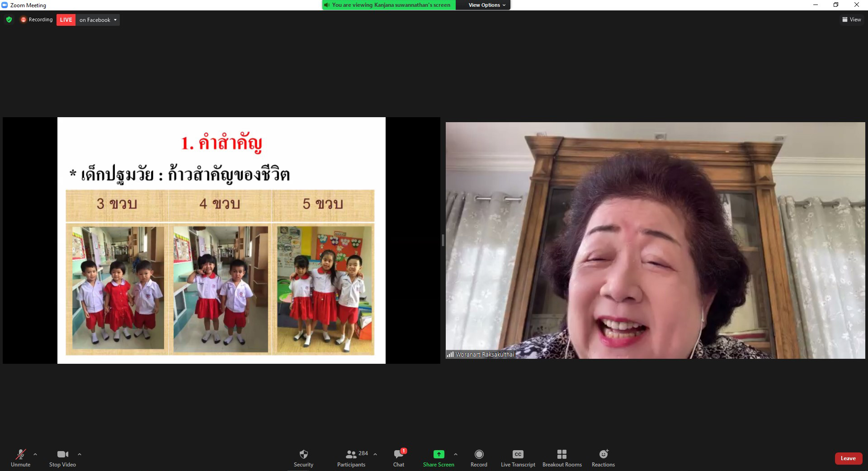
Task: Click Woranart Raksakulthai's video tile
Action: click(x=655, y=240)
